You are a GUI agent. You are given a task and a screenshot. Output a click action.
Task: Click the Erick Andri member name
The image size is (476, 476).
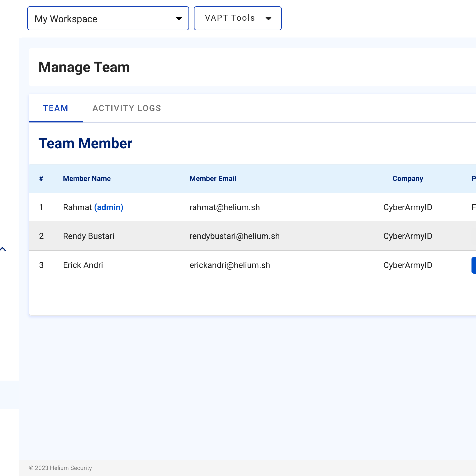tap(83, 265)
